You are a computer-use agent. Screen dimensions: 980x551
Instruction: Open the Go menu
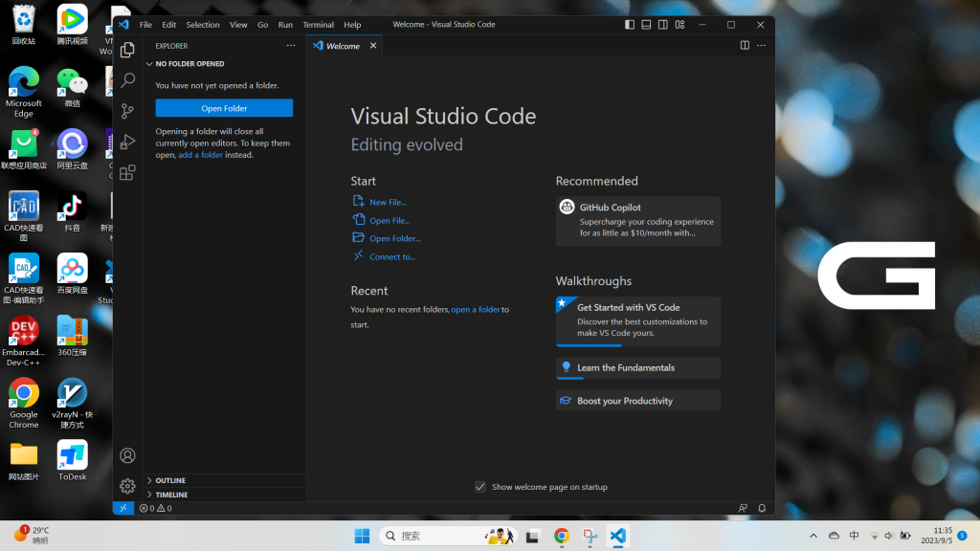pos(262,24)
